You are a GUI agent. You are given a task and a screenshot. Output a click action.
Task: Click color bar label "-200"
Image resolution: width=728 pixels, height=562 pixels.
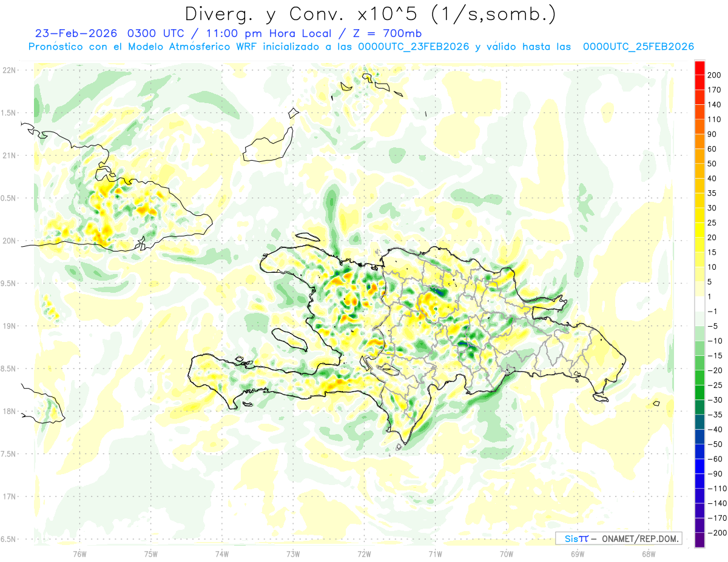[x=716, y=533]
